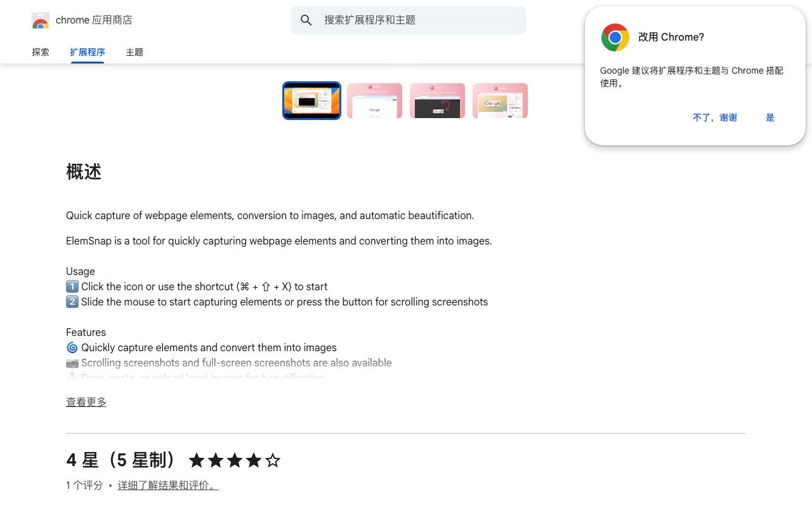Expand description with 查看更多

(x=86, y=402)
